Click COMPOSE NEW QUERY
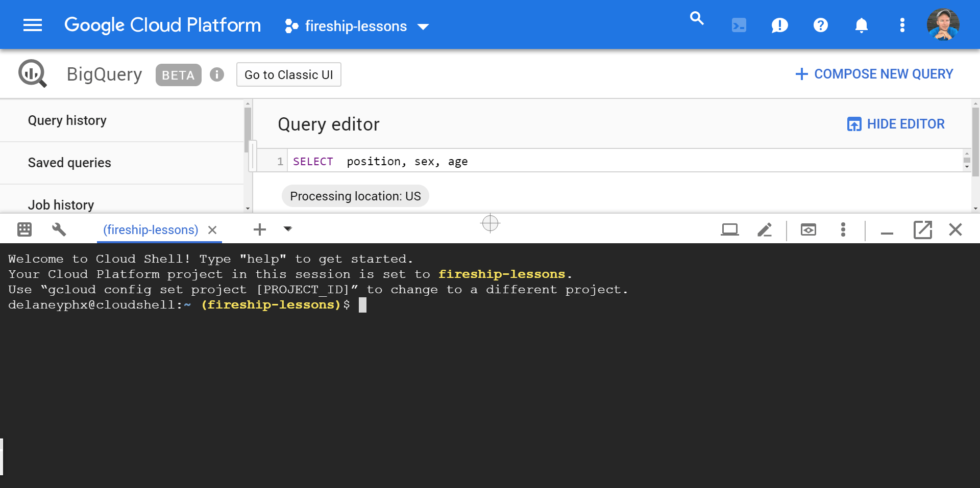980x488 pixels. click(x=873, y=74)
